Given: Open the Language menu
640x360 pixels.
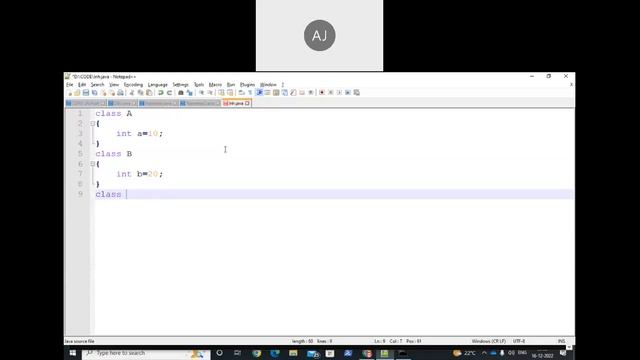Looking at the screenshot, I should (158, 84).
